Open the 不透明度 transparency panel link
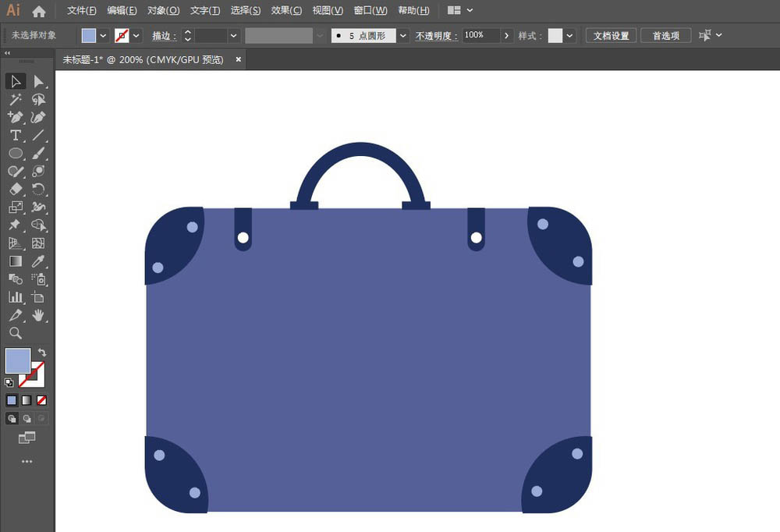Screen dimensions: 780x532 436,36
